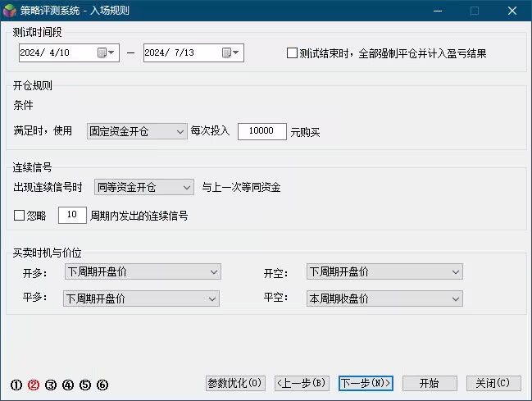
Task: Enable 测试结束时全部强制平仓 checkbox
Action: tap(292, 53)
